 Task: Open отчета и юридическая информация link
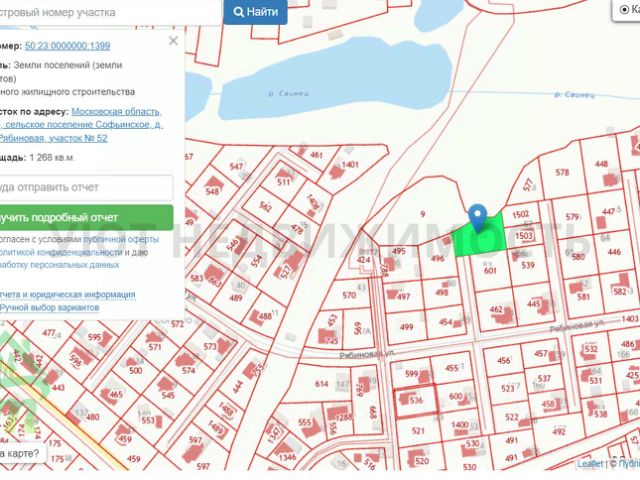pyautogui.click(x=67, y=294)
